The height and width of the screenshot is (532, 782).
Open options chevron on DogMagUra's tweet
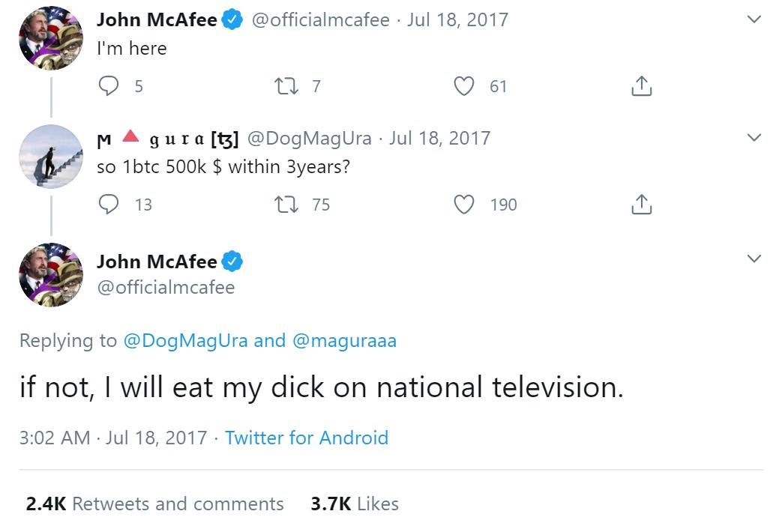[754, 137]
